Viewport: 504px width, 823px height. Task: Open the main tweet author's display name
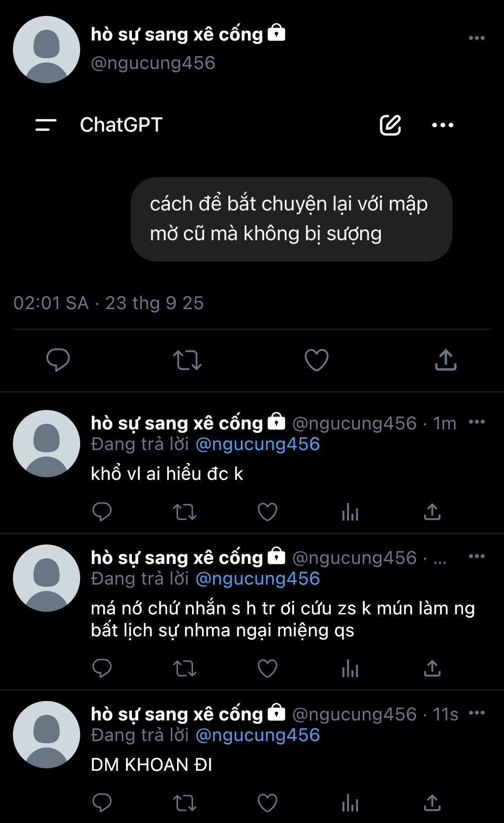[x=177, y=34]
